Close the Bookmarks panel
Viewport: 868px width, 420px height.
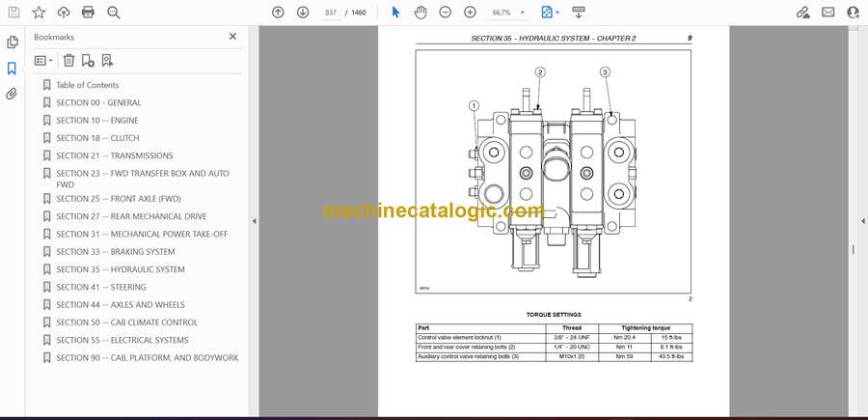[x=232, y=37]
